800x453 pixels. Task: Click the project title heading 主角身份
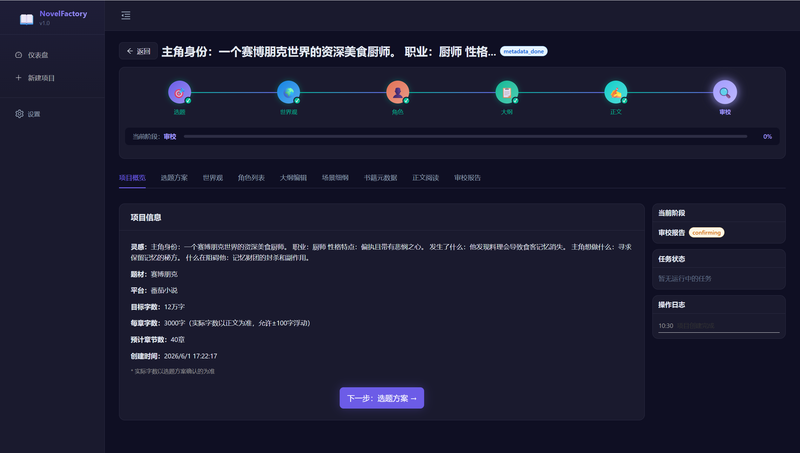[x=329, y=52]
